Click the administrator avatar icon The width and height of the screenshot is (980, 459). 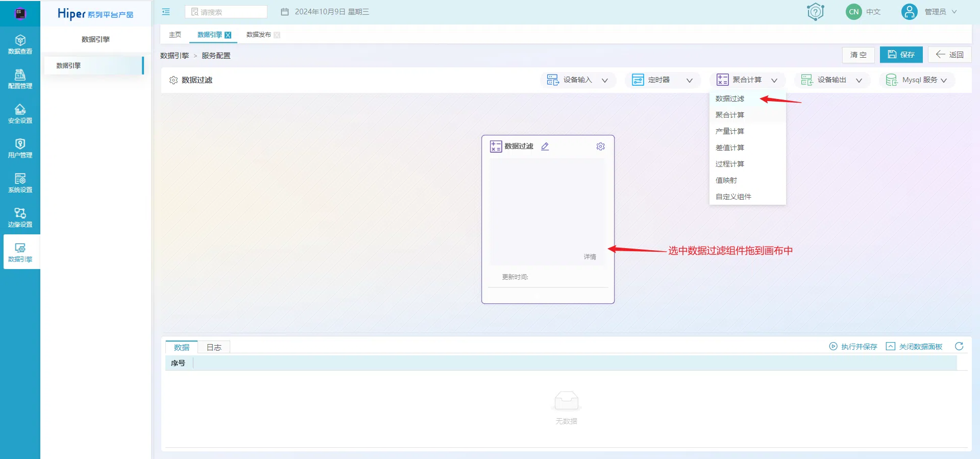point(909,12)
